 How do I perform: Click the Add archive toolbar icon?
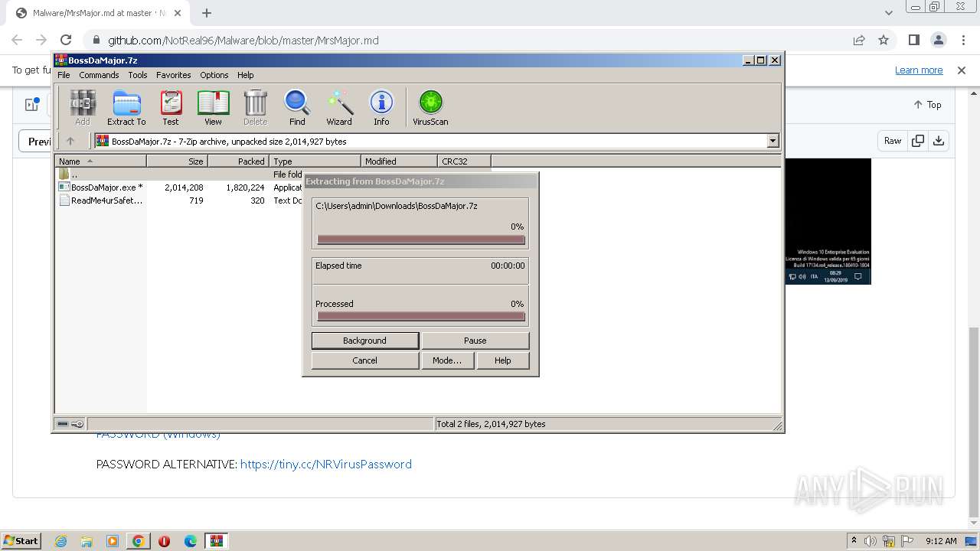click(83, 107)
